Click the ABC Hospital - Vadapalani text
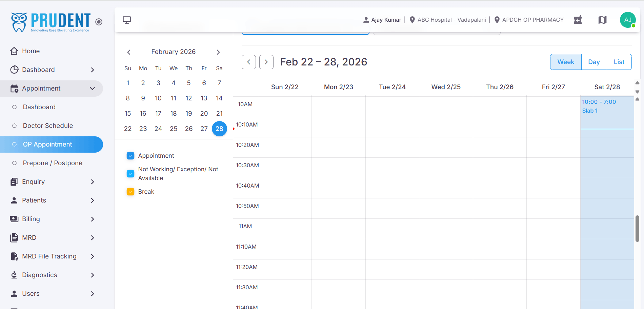Viewport: 644px width, 309px height. tap(451, 20)
